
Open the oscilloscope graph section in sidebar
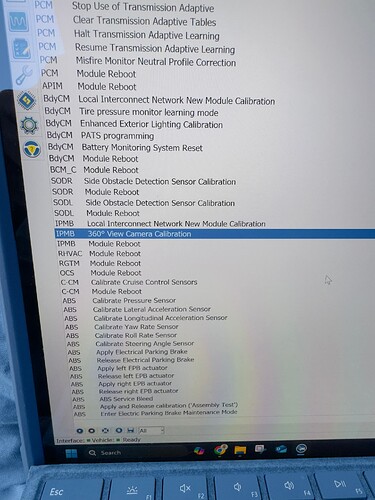coord(19,22)
